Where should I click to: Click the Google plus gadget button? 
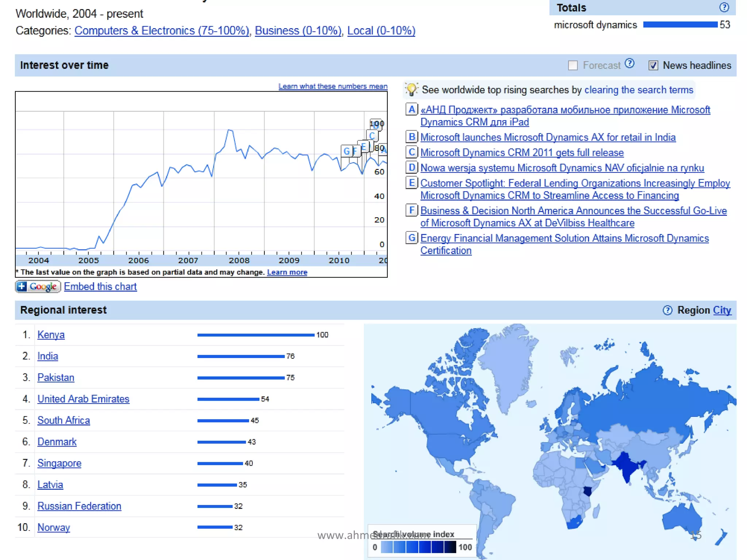pos(38,287)
